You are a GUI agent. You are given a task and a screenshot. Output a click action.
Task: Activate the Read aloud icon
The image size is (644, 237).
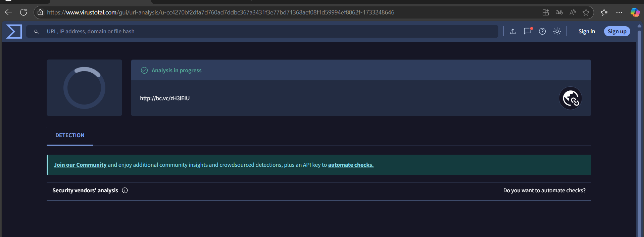pyautogui.click(x=573, y=12)
